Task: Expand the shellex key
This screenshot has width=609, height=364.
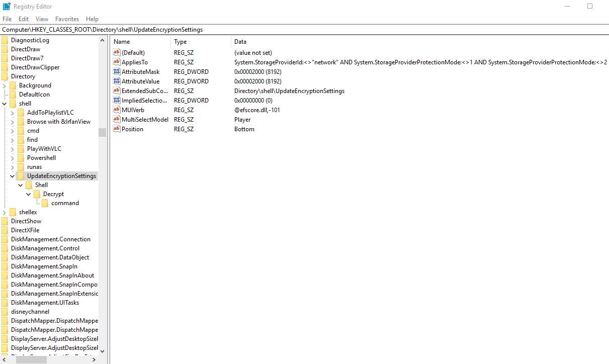Action: tap(4, 212)
